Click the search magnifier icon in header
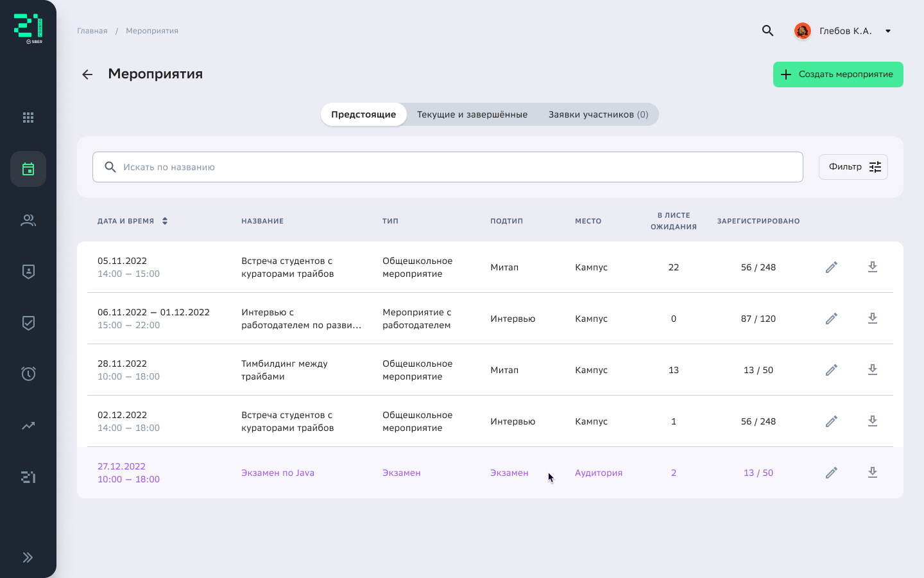924x578 pixels. 767,31
